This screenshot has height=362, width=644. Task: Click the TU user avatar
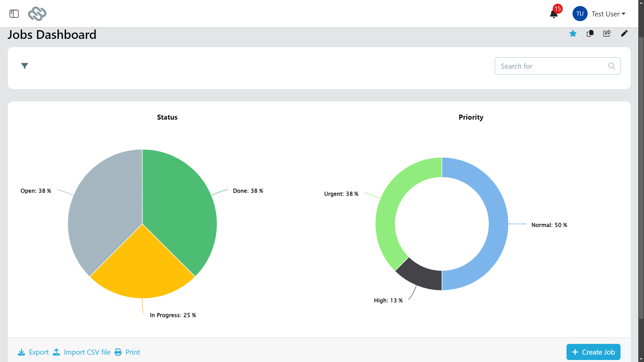580,14
